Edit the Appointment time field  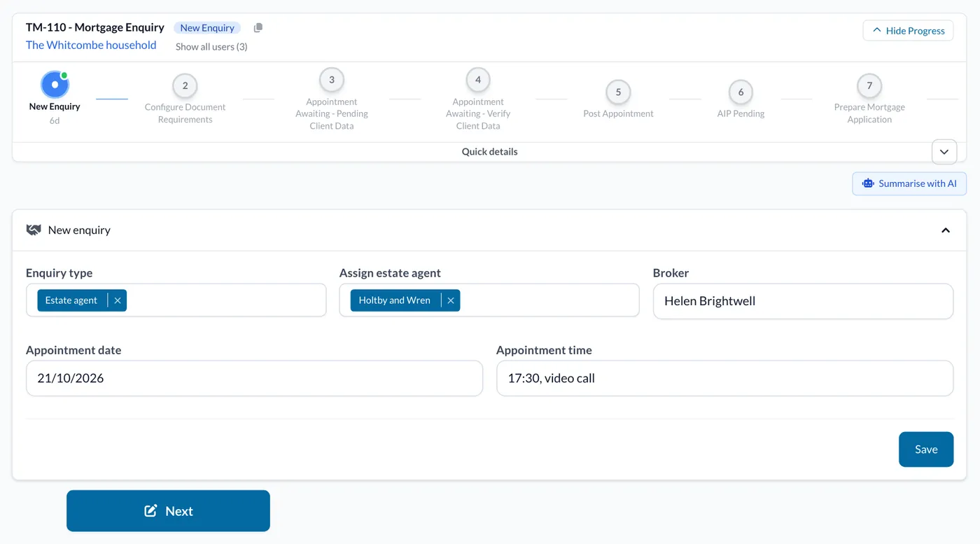(x=724, y=378)
